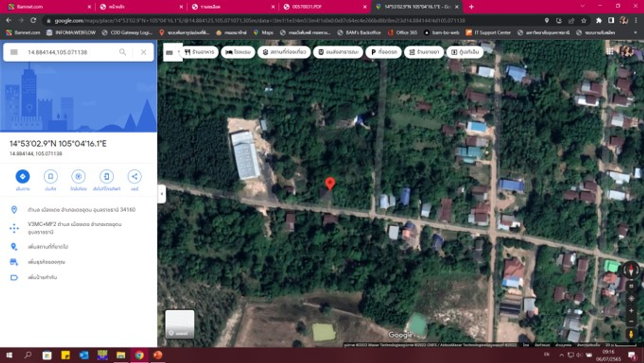
Task: Collapse the side panel with arrow handle
Action: (x=162, y=194)
